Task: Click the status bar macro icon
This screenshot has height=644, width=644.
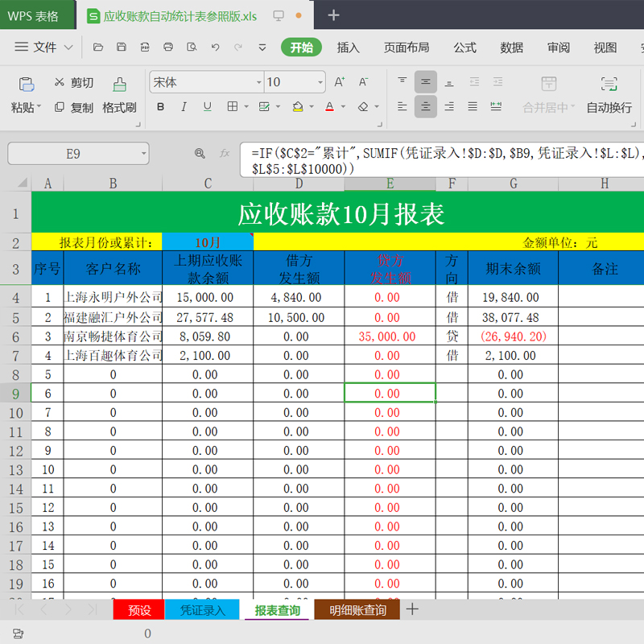Action: point(18,634)
